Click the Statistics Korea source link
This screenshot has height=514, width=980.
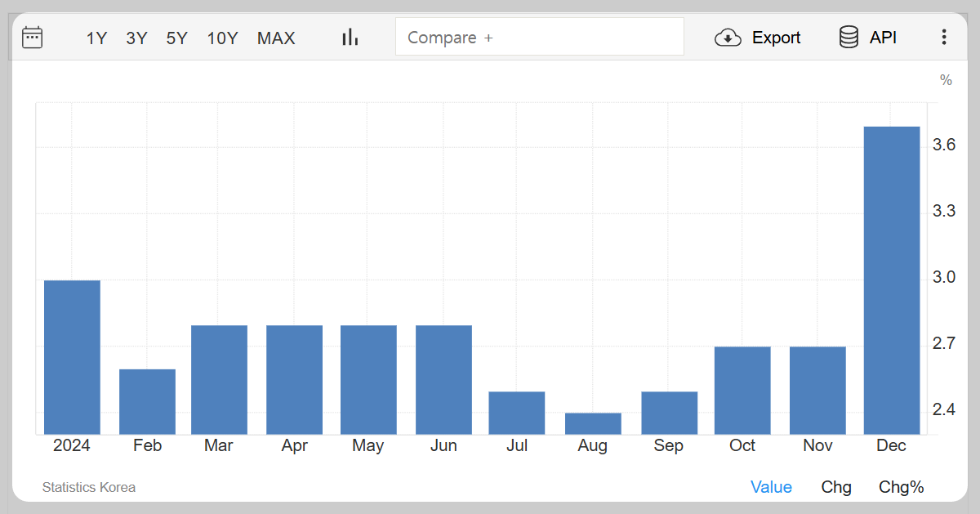coord(89,487)
